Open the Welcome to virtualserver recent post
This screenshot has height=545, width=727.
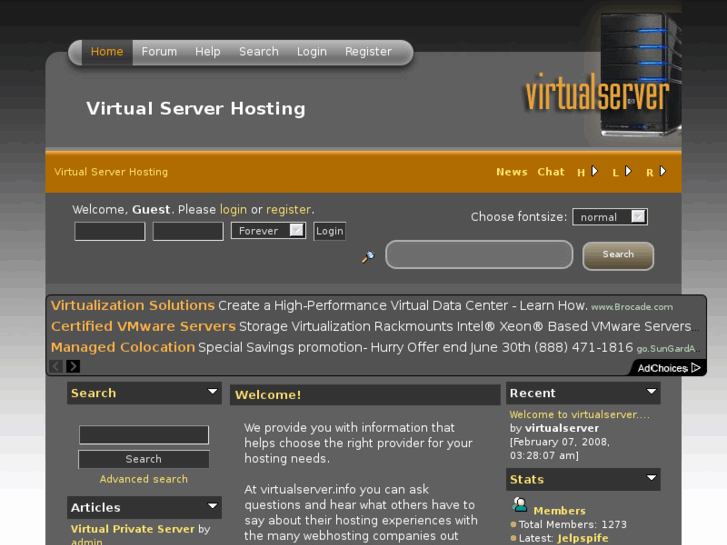(x=580, y=415)
